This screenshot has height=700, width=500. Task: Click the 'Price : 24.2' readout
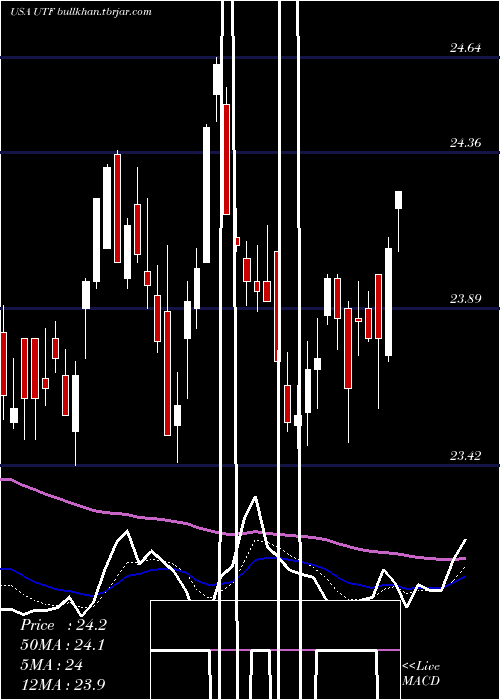(x=63, y=625)
